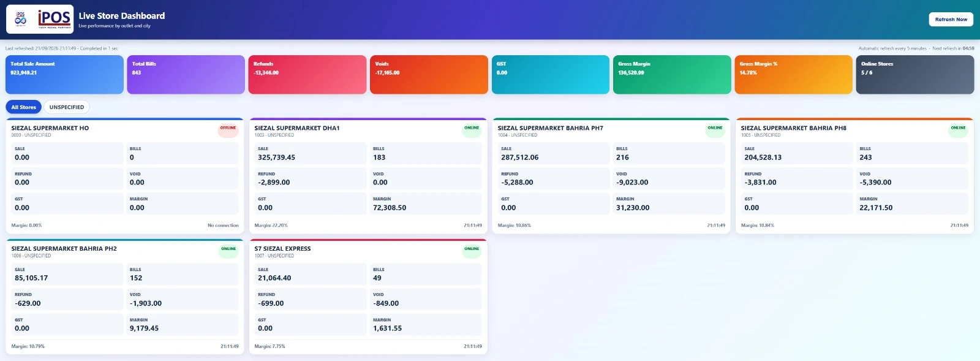Image resolution: width=980 pixels, height=361 pixels.
Task: Select the All Stores filter tab
Action: (x=24, y=107)
